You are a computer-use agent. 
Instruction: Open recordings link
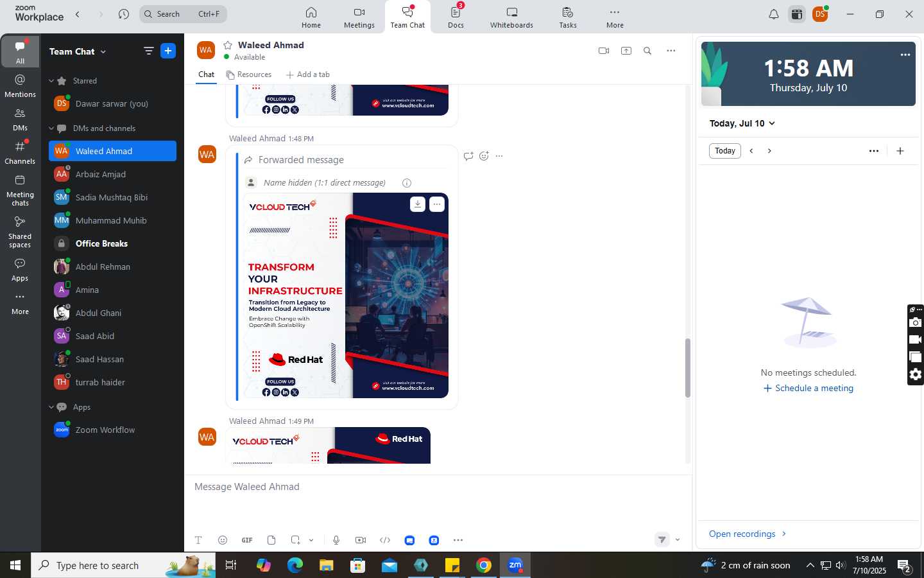(x=748, y=534)
